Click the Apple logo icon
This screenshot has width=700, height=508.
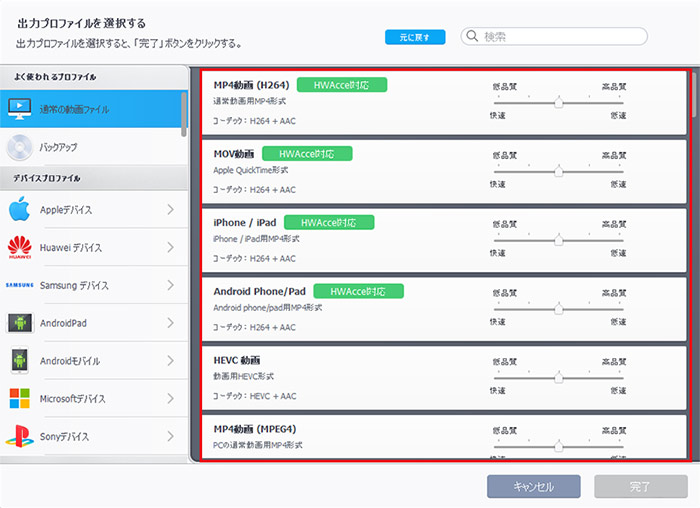20,209
